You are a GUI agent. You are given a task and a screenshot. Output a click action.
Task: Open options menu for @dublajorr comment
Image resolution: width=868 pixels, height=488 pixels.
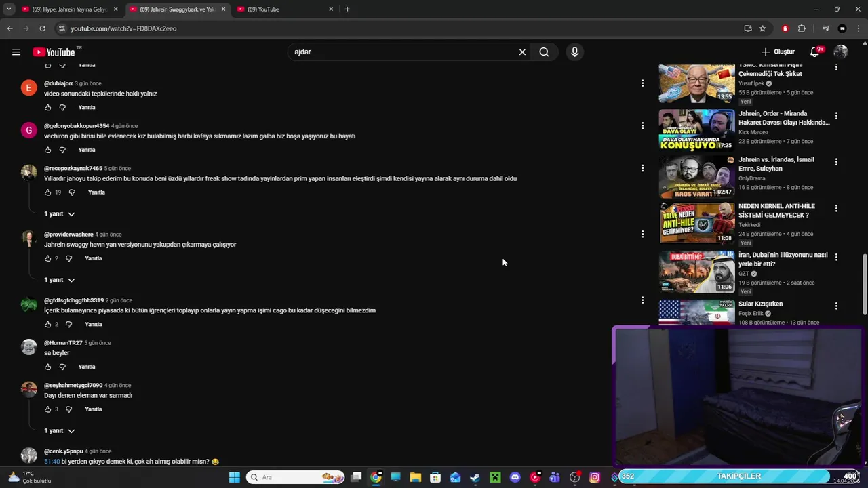click(x=642, y=83)
